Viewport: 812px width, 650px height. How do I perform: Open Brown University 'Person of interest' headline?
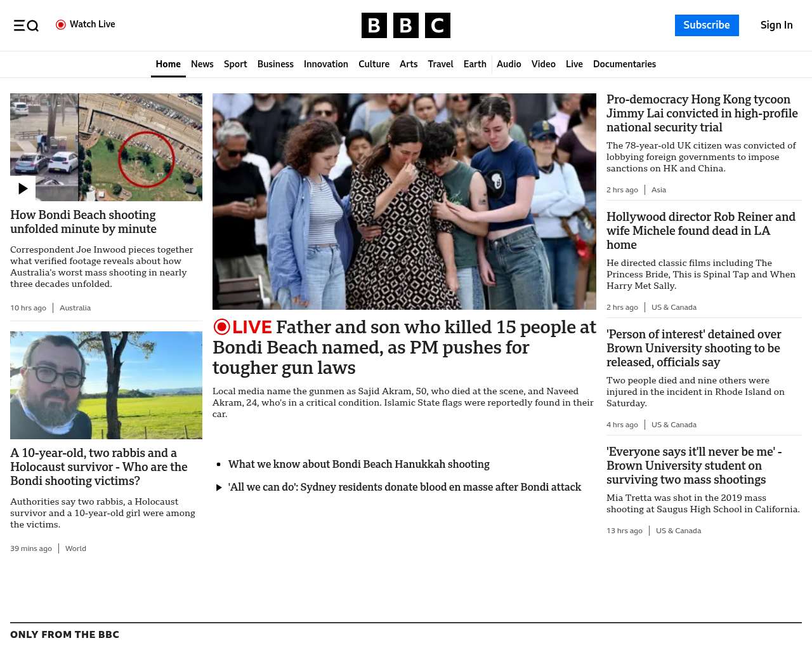(693, 348)
